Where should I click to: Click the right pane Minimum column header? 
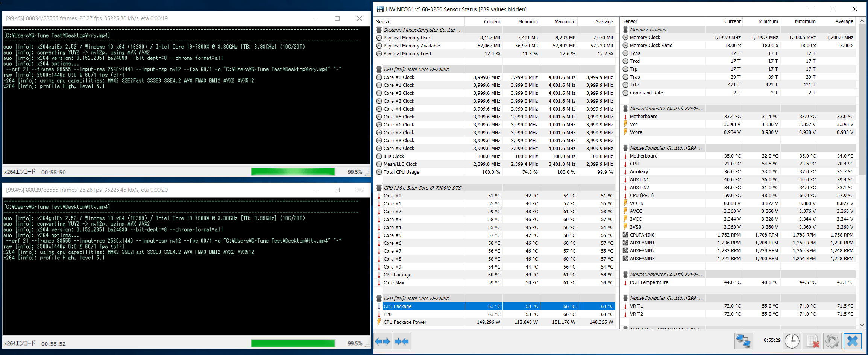point(762,21)
